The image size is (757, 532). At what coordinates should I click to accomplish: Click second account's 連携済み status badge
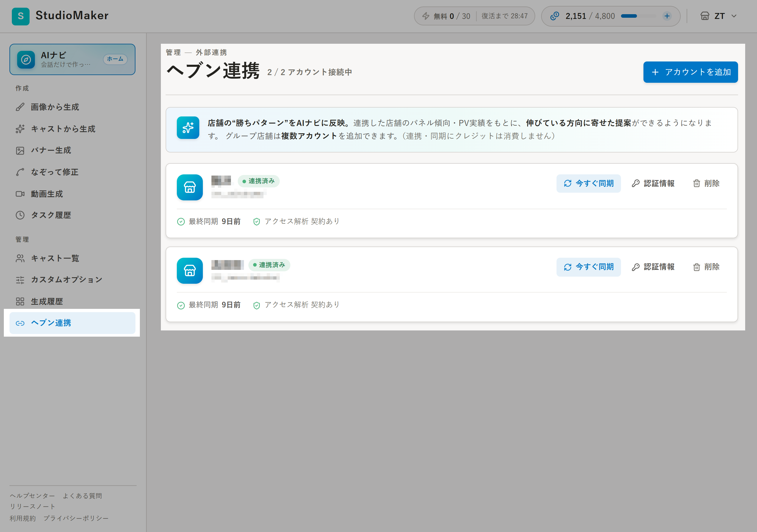[269, 265]
